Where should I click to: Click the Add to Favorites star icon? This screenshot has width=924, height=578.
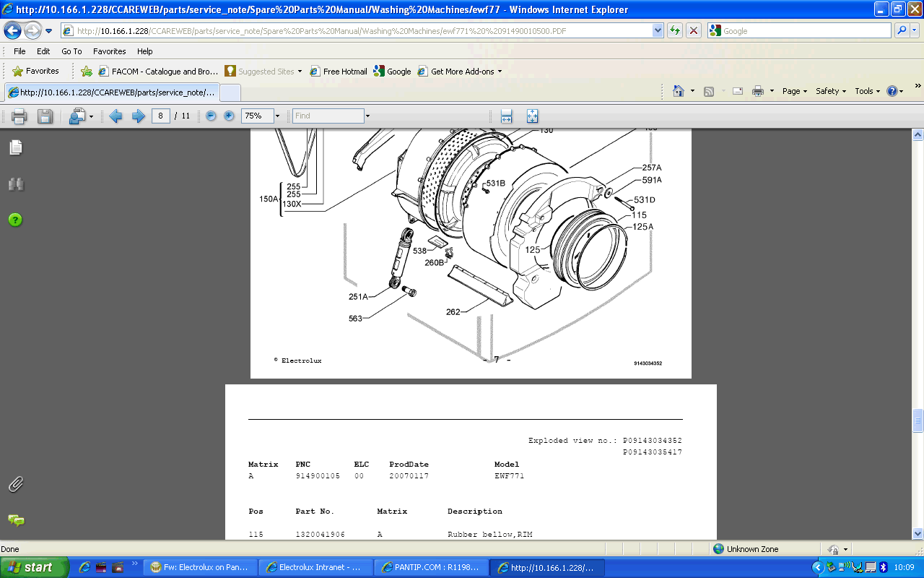(87, 72)
